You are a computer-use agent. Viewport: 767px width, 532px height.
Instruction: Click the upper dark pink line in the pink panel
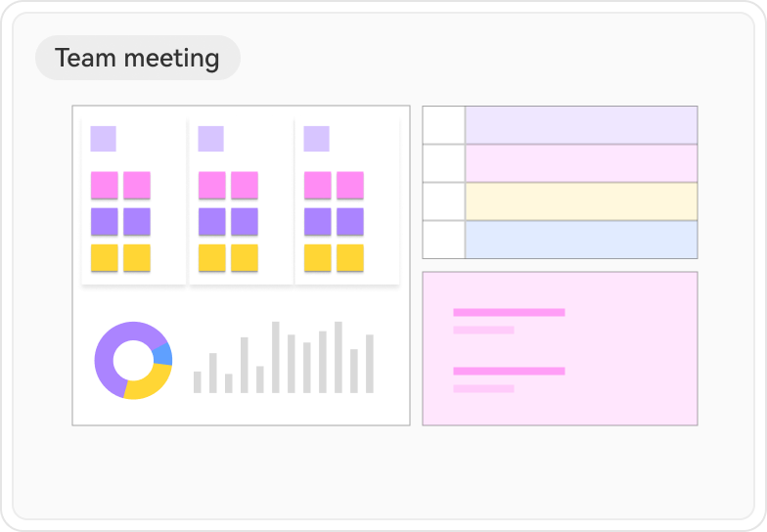pyautogui.click(x=509, y=313)
